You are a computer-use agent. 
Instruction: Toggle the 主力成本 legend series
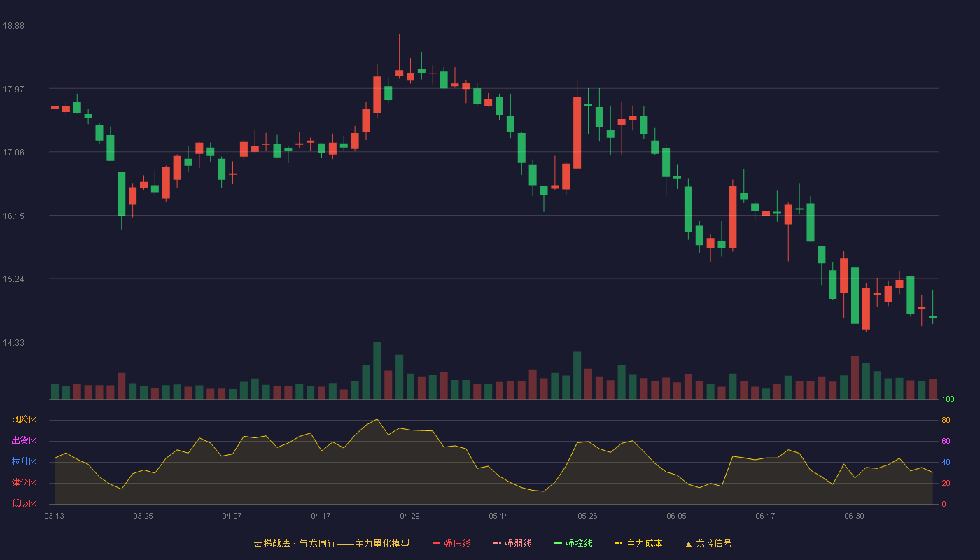(x=638, y=543)
